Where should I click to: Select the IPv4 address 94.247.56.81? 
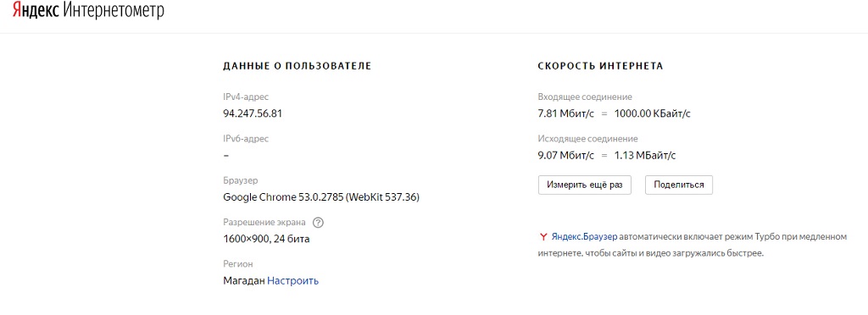(253, 113)
